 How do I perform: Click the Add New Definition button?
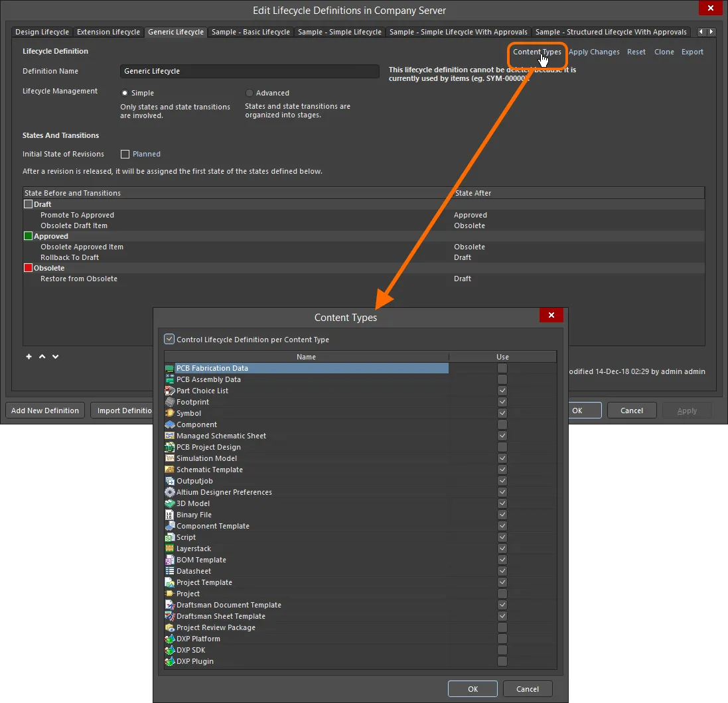click(44, 410)
